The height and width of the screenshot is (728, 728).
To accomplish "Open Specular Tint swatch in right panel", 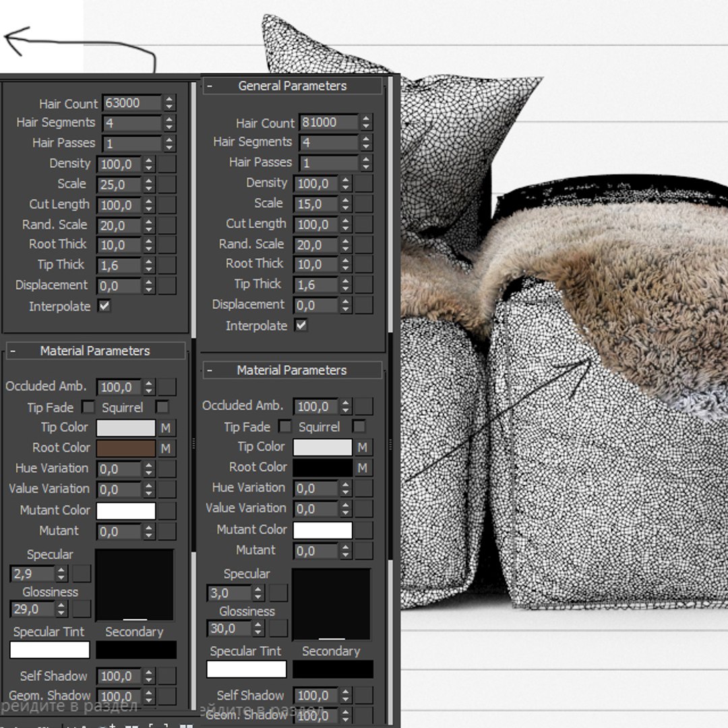I will pos(247,669).
